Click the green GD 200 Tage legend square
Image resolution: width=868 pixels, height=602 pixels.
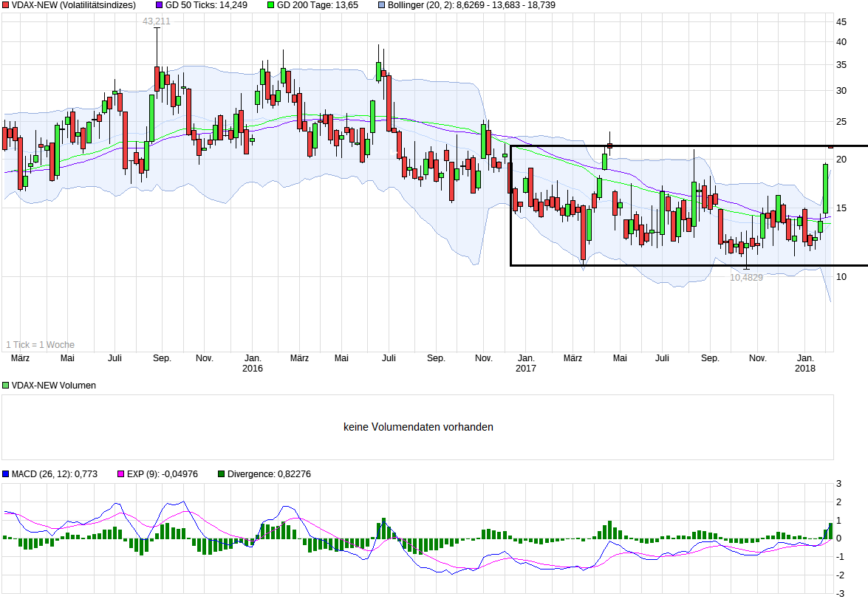270,5
